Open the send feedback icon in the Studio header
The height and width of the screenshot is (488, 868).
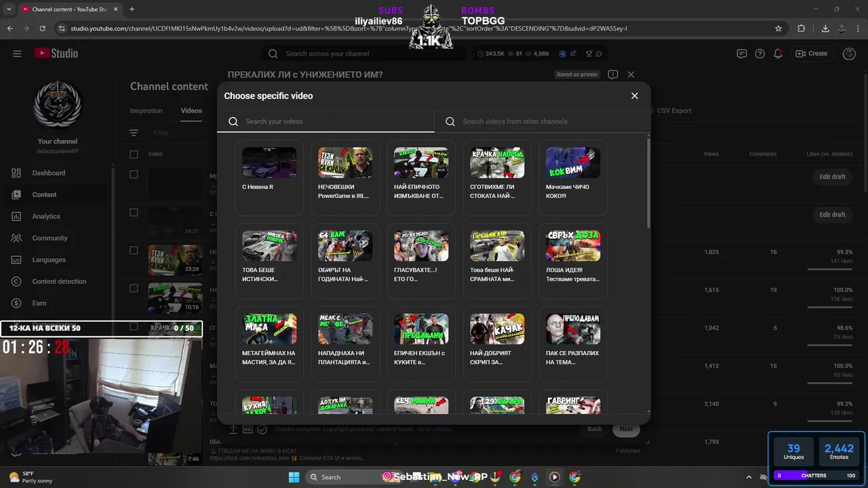tap(742, 54)
